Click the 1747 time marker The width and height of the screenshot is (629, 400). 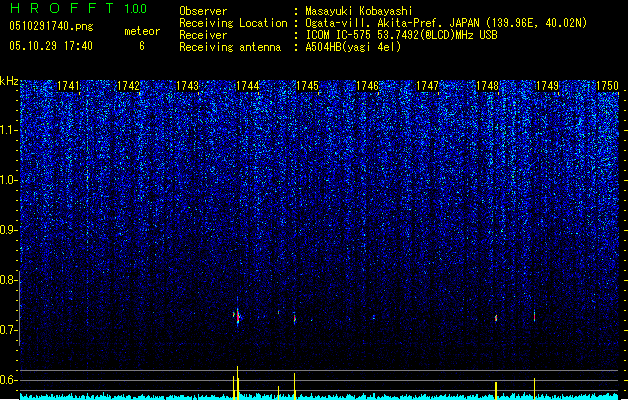pyautogui.click(x=427, y=86)
